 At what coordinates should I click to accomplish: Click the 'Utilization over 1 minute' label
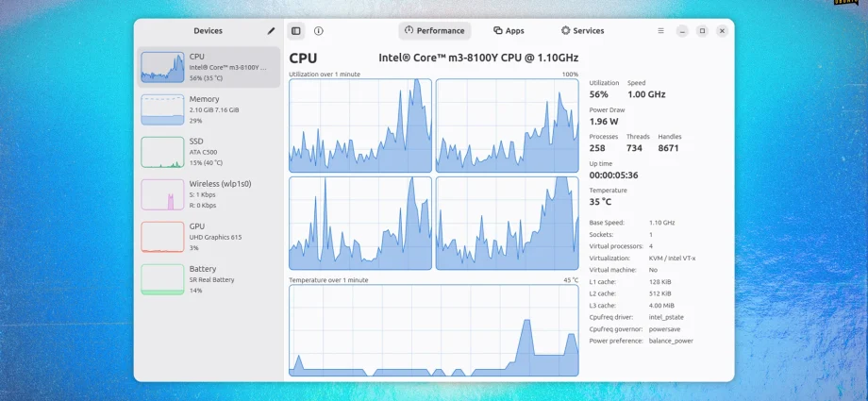tap(325, 75)
